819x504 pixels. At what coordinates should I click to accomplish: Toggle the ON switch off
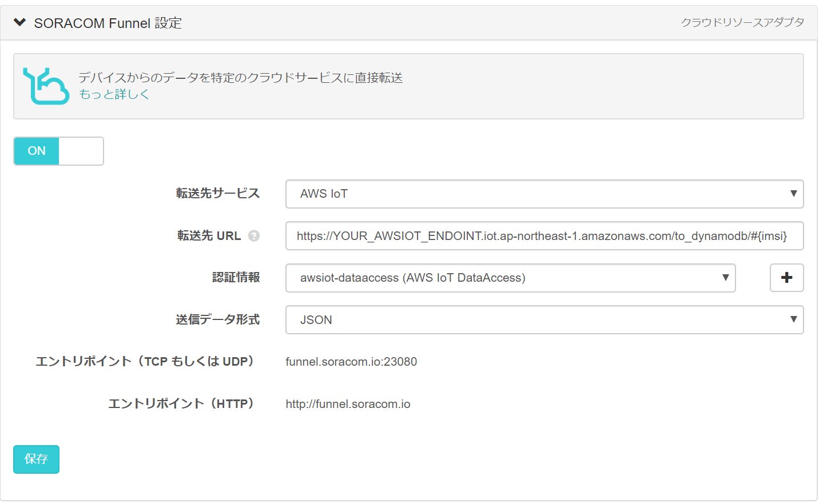(58, 151)
